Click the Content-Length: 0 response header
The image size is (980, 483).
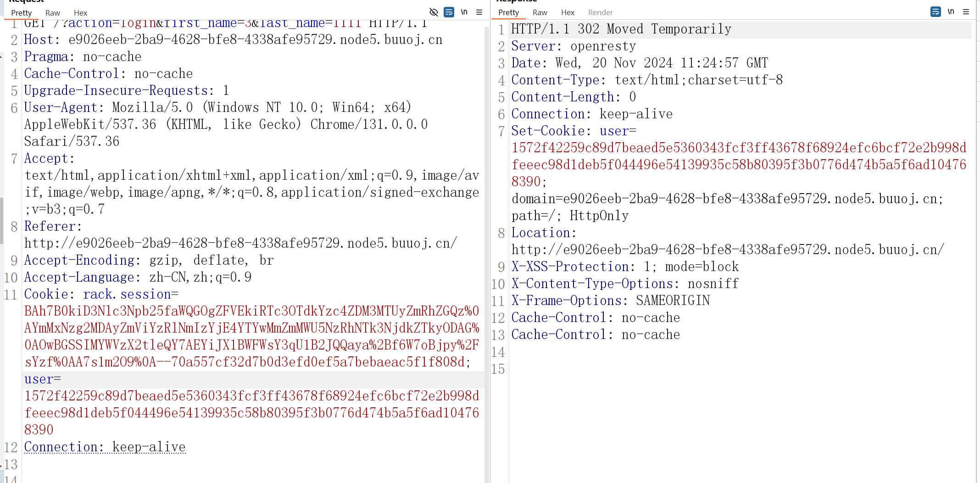tap(574, 97)
